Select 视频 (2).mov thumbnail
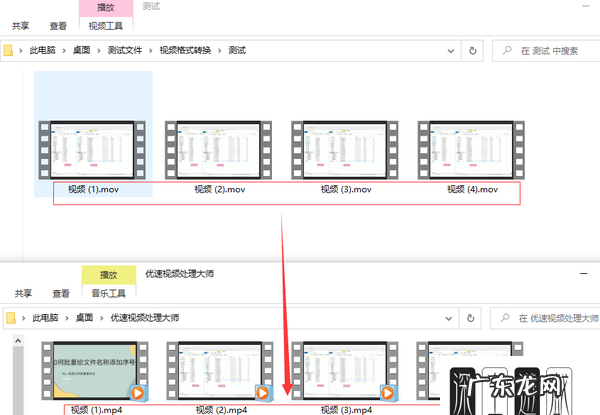Viewport: 600px width, 415px height. point(218,150)
